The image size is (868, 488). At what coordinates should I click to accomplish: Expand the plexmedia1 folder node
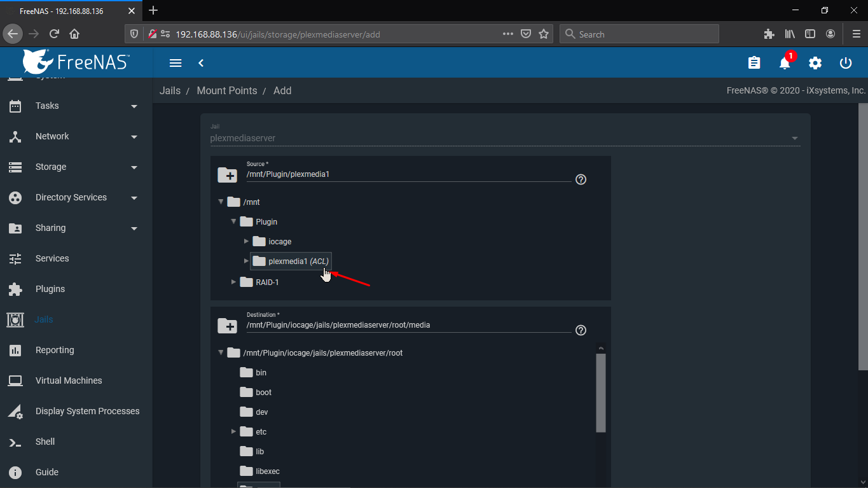click(246, 261)
